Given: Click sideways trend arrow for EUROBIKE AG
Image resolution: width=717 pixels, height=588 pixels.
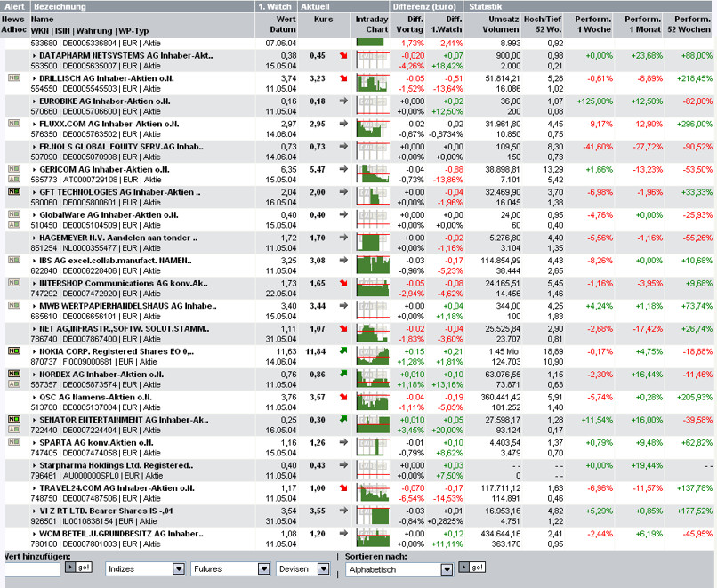Looking at the screenshot, I should coord(343,101).
